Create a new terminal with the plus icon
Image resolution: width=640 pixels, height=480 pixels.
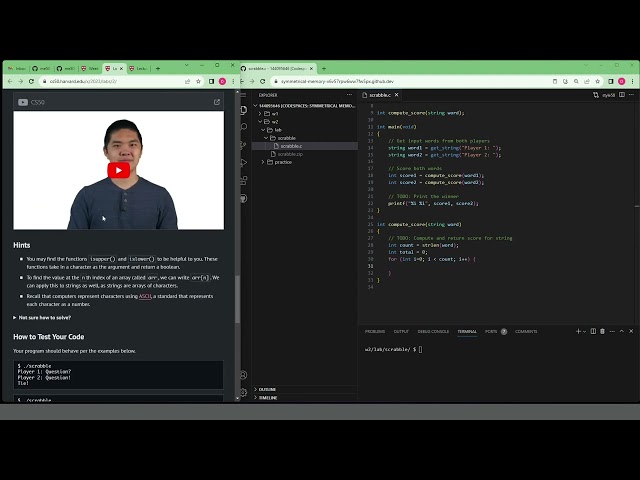pyautogui.click(x=578, y=331)
